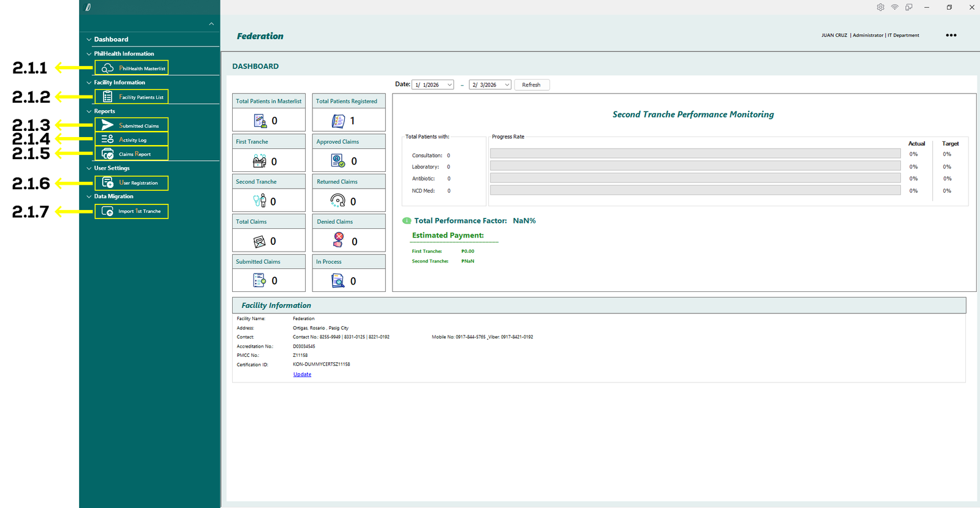
Task: Collapse the sidebar with the up chevron
Action: coord(211,24)
